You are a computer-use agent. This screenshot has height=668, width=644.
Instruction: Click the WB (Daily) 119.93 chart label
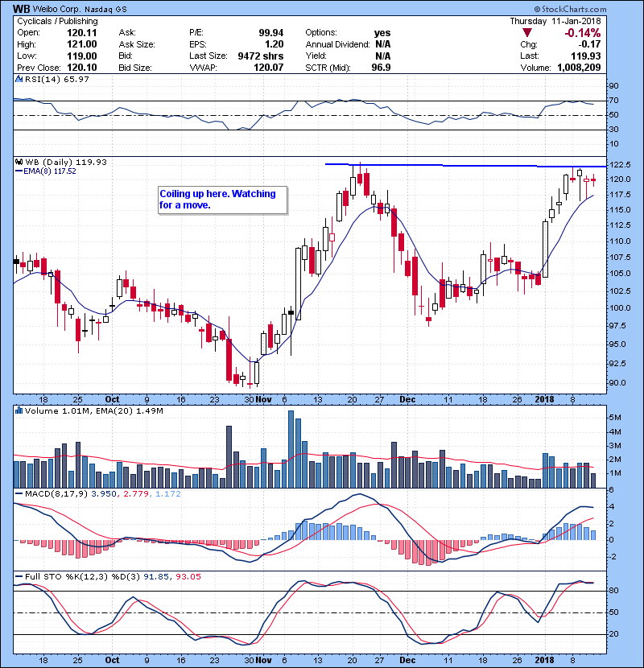[x=66, y=162]
